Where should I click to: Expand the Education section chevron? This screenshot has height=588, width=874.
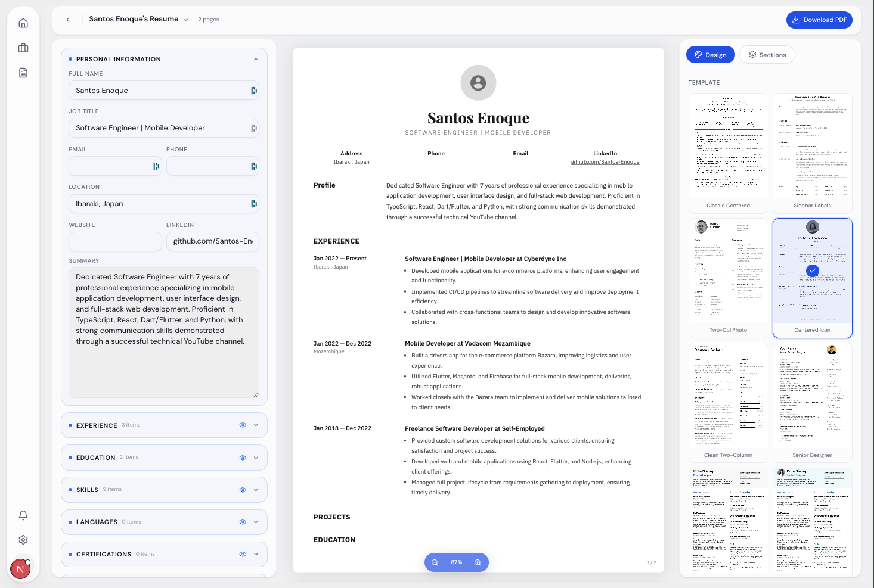256,458
